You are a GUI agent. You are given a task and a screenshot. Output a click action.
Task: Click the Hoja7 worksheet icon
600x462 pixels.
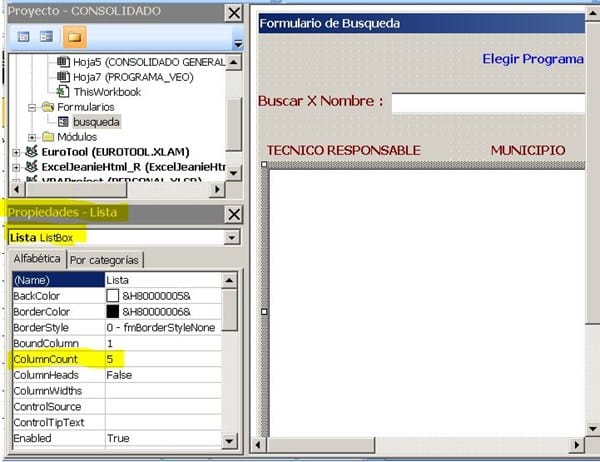(63, 77)
